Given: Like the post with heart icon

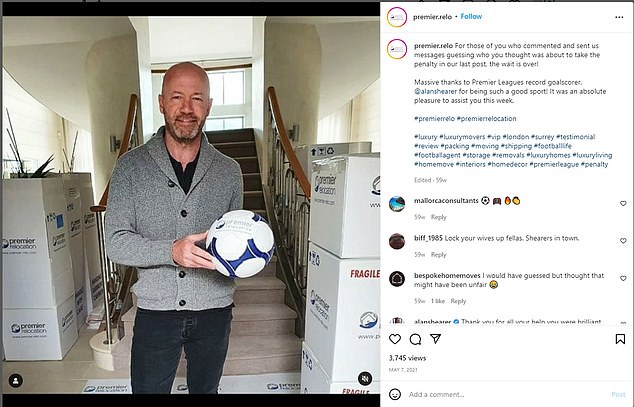Looking at the screenshot, I should (x=395, y=339).
